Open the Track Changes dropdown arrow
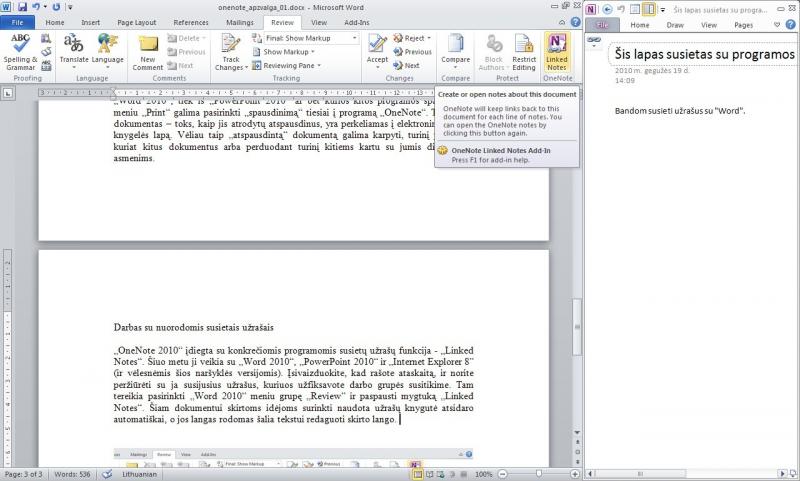 tap(246, 67)
